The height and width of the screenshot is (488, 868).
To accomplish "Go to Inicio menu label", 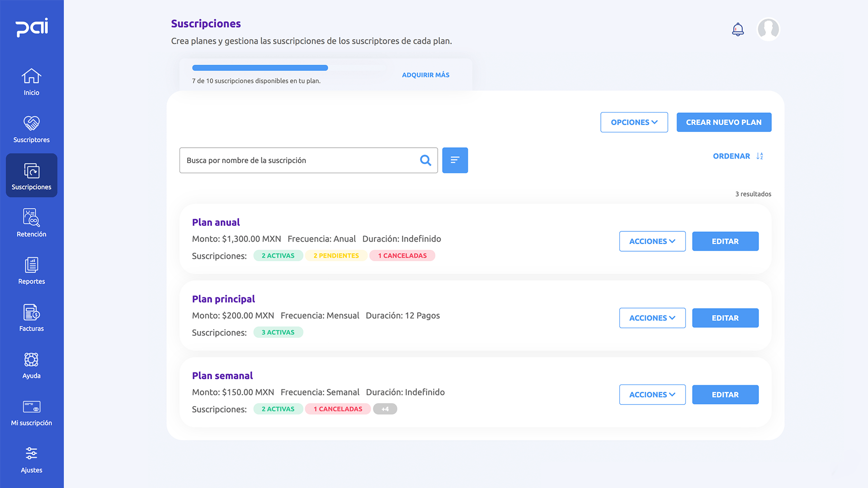I will tap(32, 93).
